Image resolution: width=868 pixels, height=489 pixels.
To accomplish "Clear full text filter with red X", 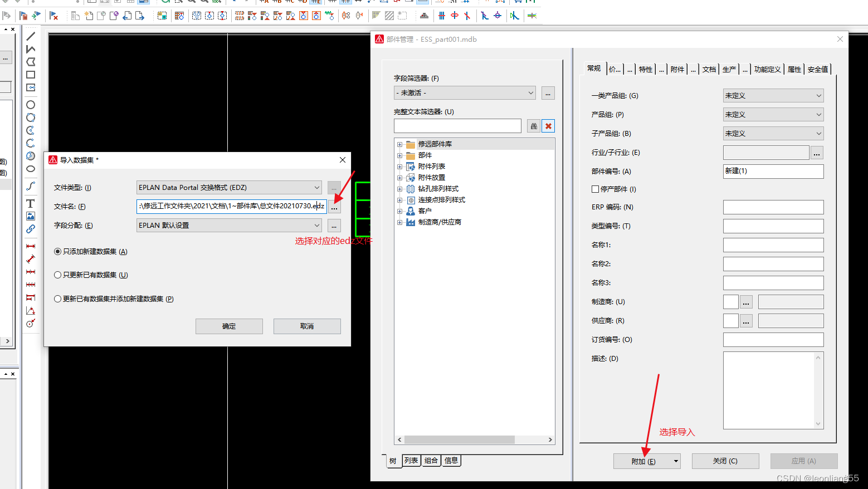I will (x=548, y=126).
